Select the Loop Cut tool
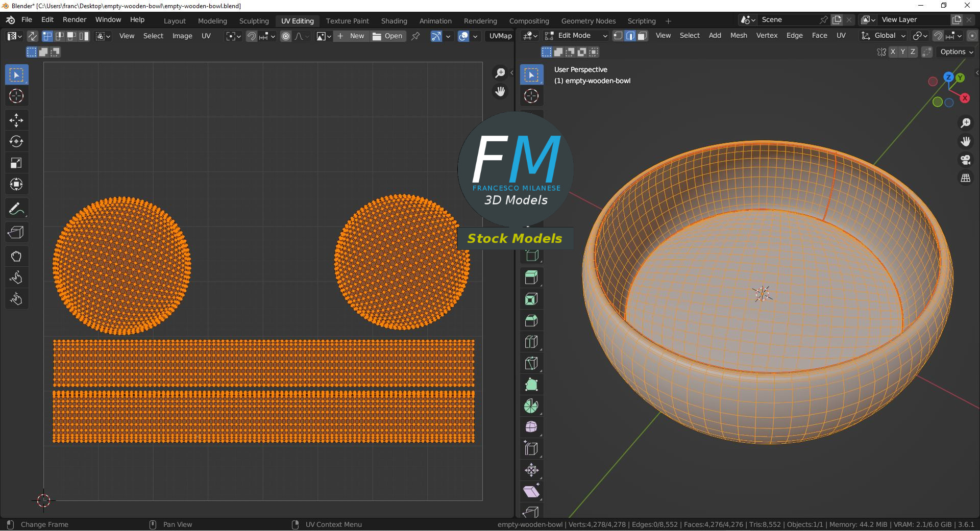 click(531, 342)
